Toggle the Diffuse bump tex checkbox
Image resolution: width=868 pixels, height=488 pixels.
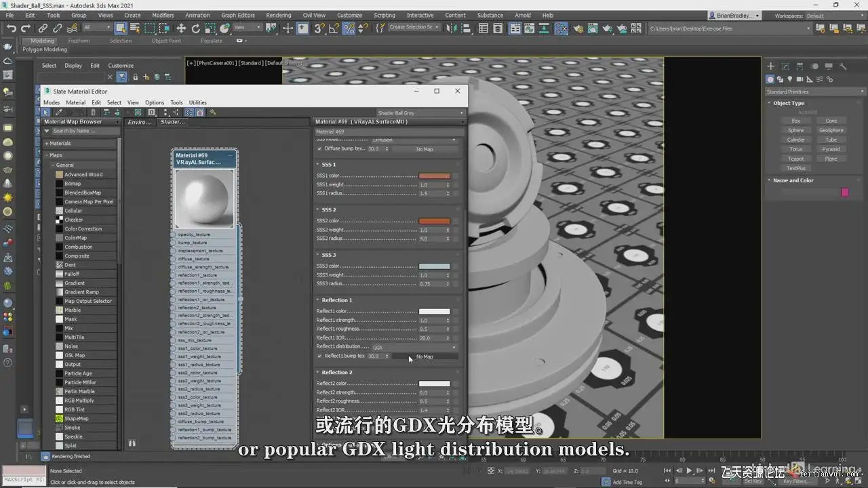tap(319, 149)
